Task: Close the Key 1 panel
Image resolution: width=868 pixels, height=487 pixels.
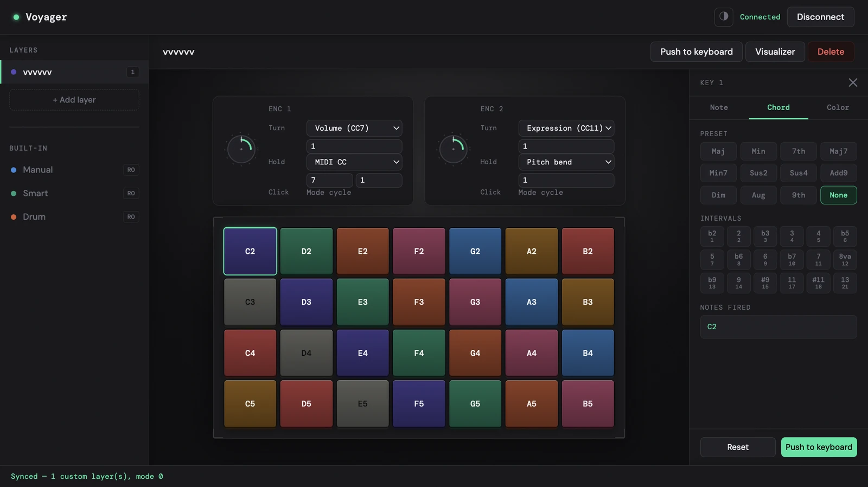Action: click(853, 82)
